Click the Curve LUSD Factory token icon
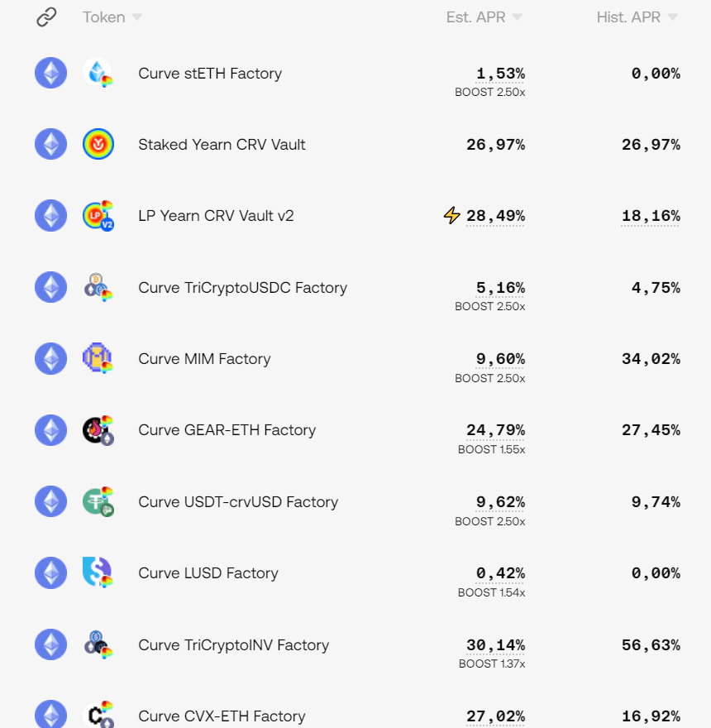 [x=98, y=573]
